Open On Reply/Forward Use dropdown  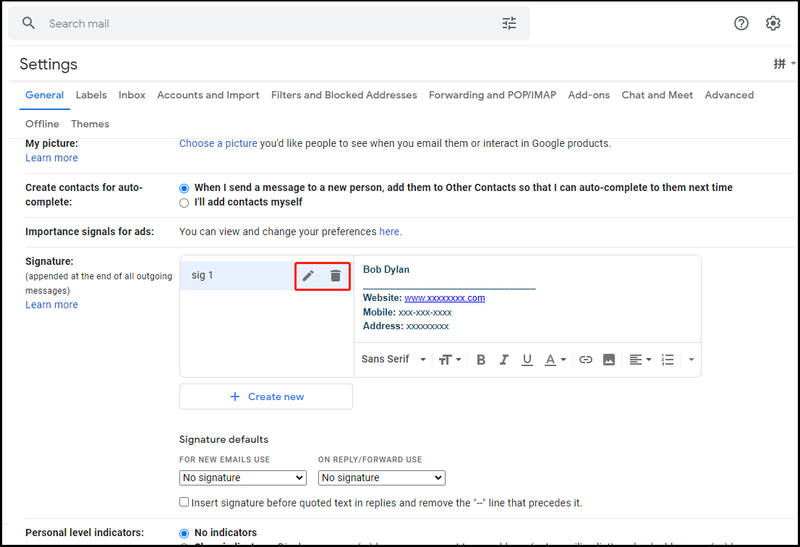(382, 478)
